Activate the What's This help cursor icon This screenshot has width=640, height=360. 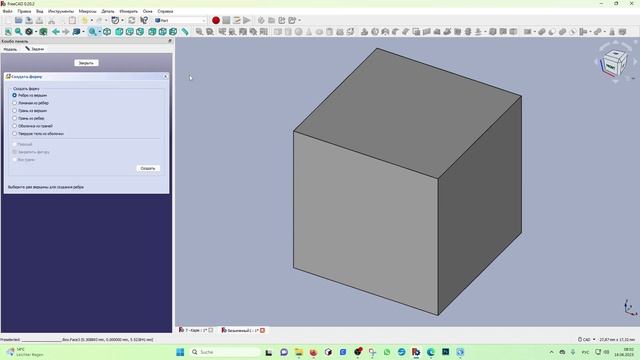click(144, 20)
